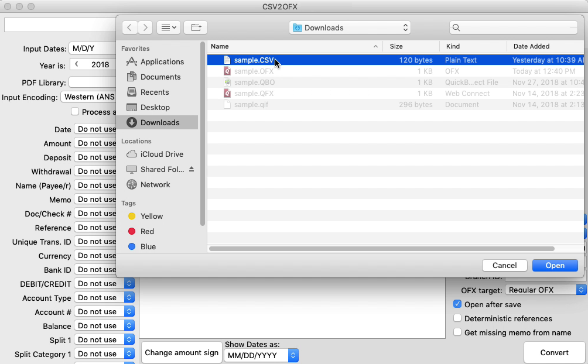
Task: Open the Amount mapping dropdown
Action: pos(95,143)
